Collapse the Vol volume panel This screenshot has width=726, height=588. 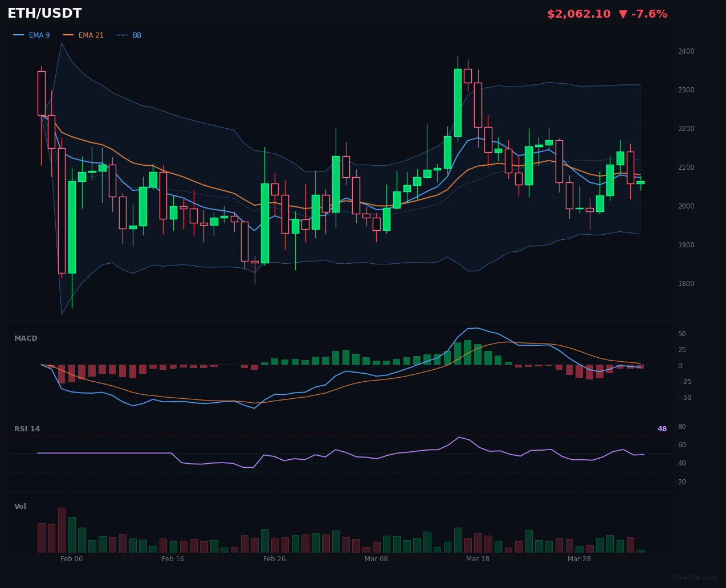(20, 506)
